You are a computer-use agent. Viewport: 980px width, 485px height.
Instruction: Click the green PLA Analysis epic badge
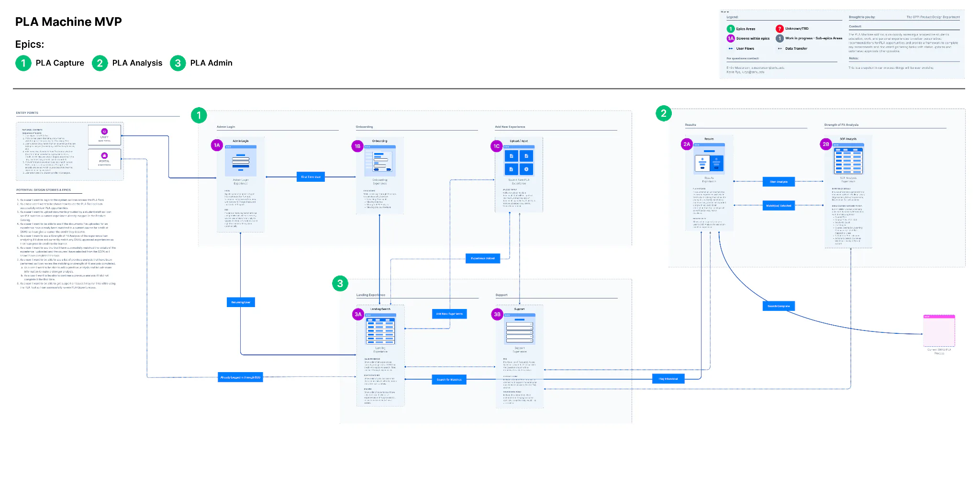[x=100, y=63]
